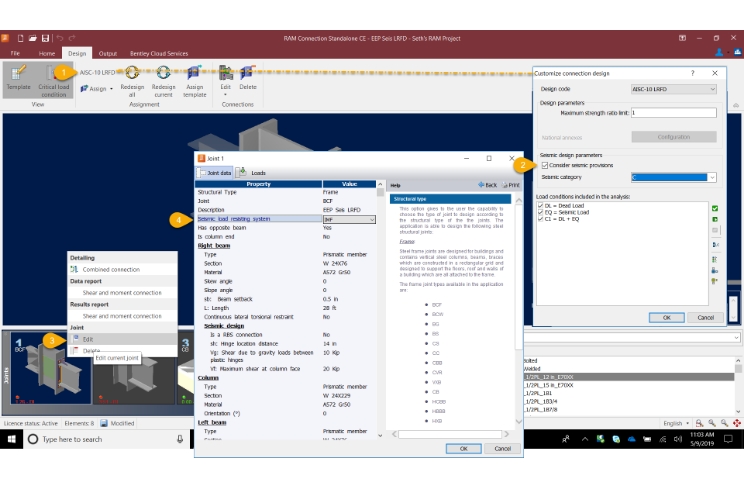Toggle EQ = Seismic Load checkbox
Screen dimensions: 744x488
(x=540, y=212)
